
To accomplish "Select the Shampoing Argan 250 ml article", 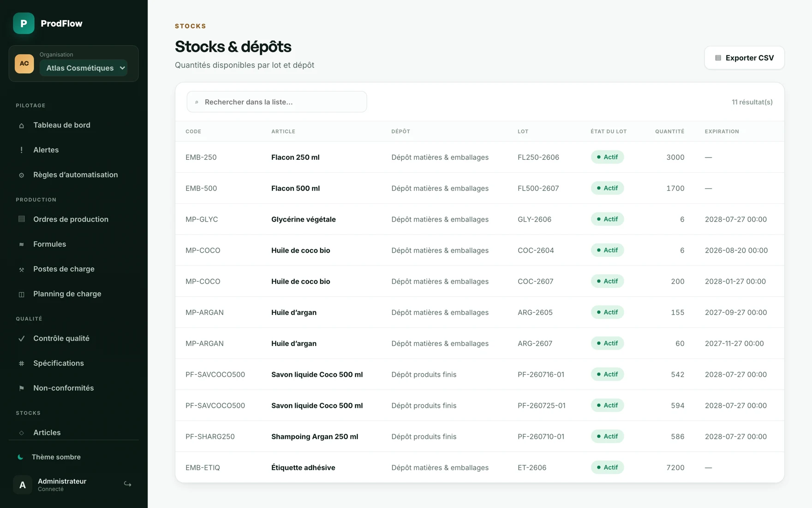I will tap(315, 436).
